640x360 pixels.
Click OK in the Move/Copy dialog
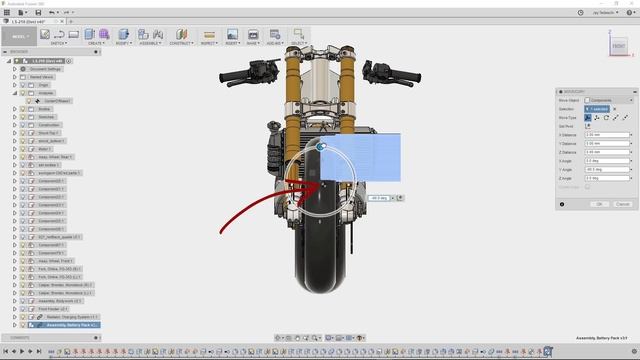pos(599,204)
